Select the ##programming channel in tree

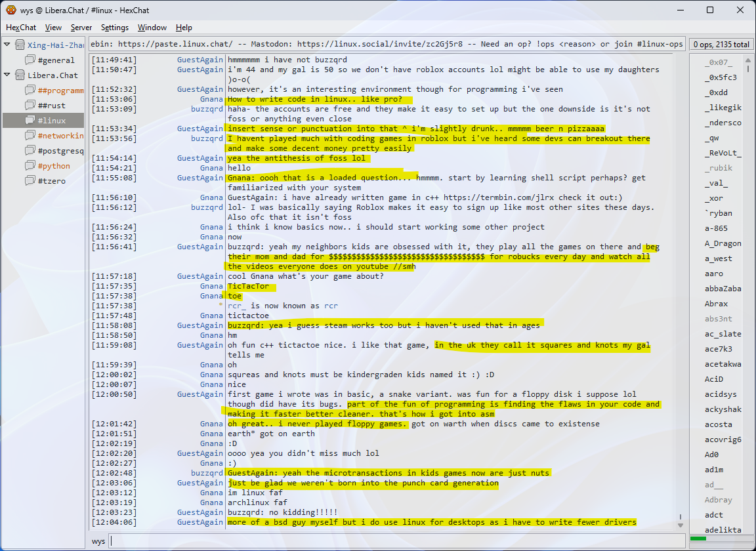[x=60, y=91]
